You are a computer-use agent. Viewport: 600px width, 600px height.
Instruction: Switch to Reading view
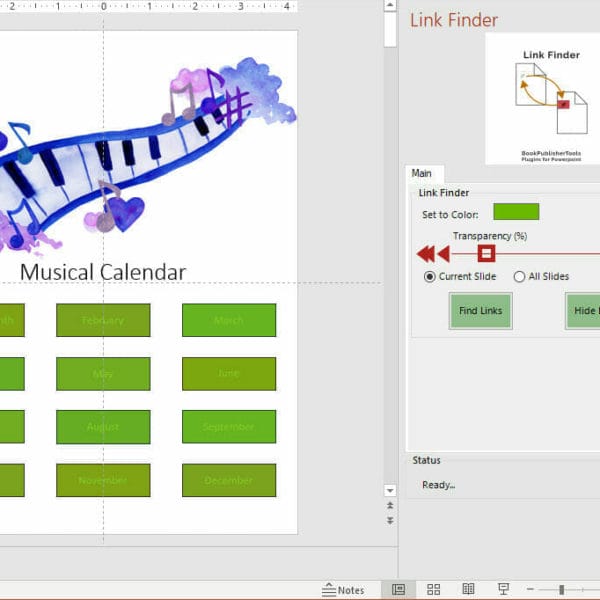tap(468, 590)
